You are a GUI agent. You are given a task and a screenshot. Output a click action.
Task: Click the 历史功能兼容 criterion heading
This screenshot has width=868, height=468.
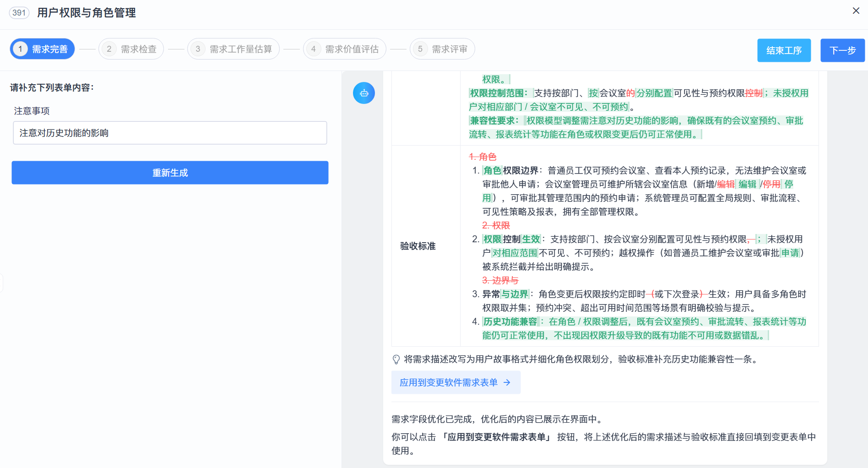coord(510,322)
